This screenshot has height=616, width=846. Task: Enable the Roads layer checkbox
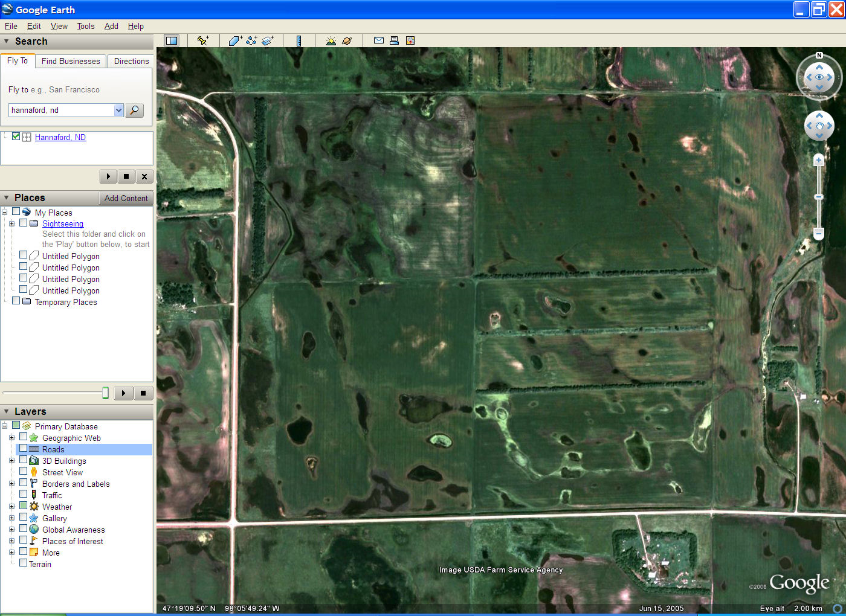tap(23, 448)
